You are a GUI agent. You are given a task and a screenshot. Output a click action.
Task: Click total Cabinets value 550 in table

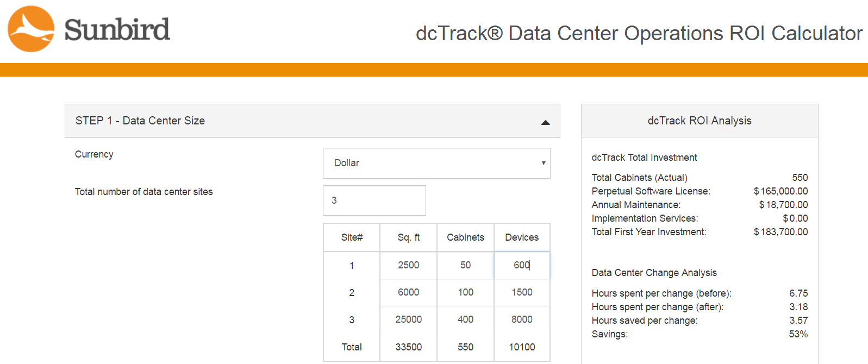click(x=466, y=347)
